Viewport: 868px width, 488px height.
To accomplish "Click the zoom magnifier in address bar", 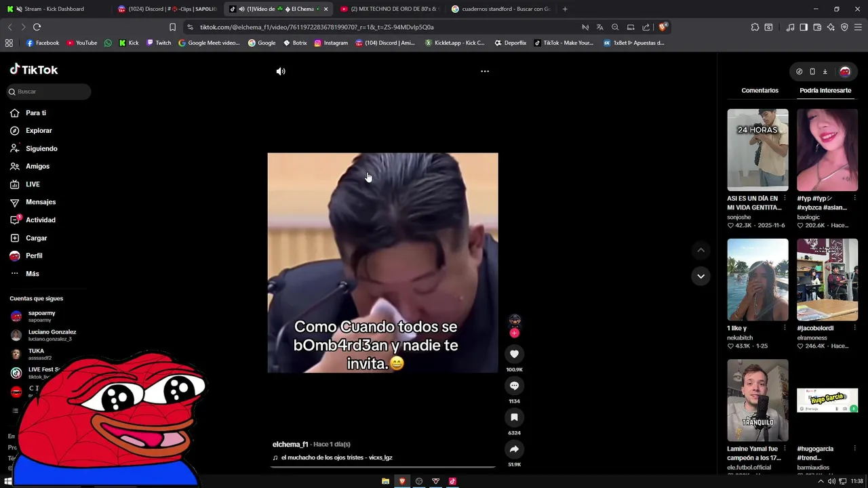I will click(x=615, y=27).
